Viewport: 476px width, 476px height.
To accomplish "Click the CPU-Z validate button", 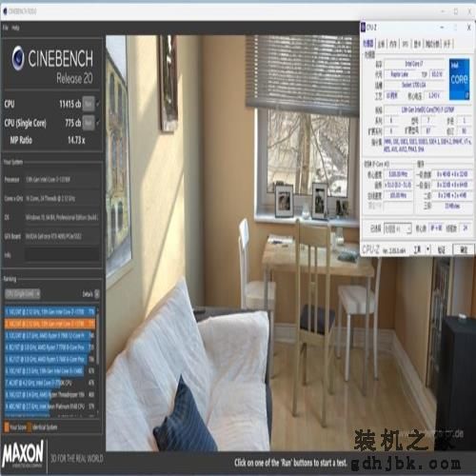I will click(x=441, y=249).
